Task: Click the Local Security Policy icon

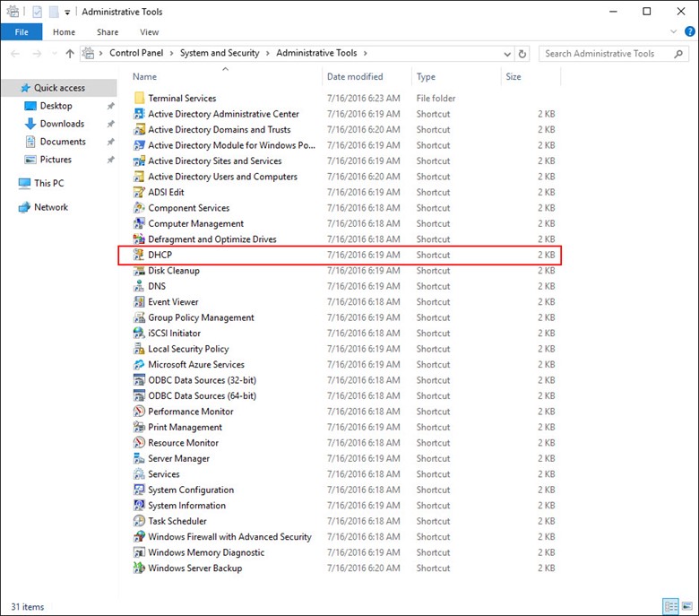Action: pos(139,349)
